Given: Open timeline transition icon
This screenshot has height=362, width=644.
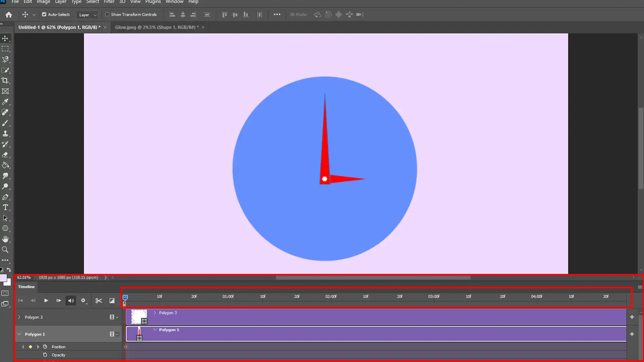Looking at the screenshot, I should click(x=112, y=301).
